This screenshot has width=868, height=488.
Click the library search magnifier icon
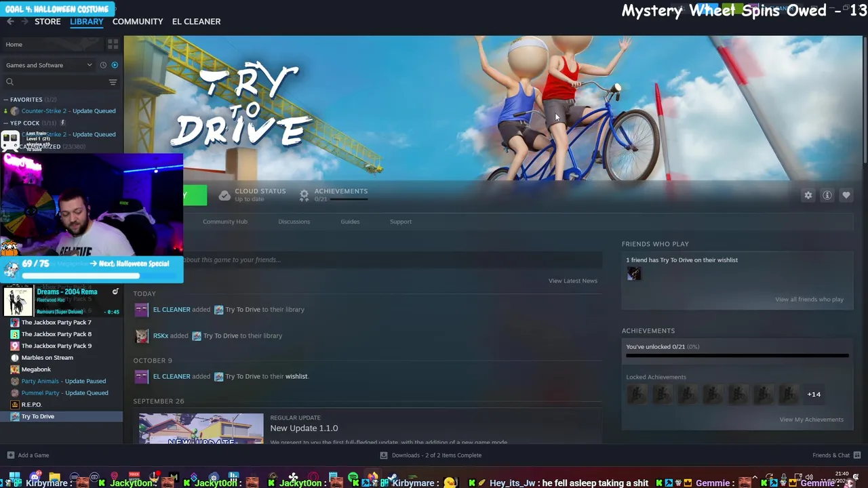[x=9, y=82]
